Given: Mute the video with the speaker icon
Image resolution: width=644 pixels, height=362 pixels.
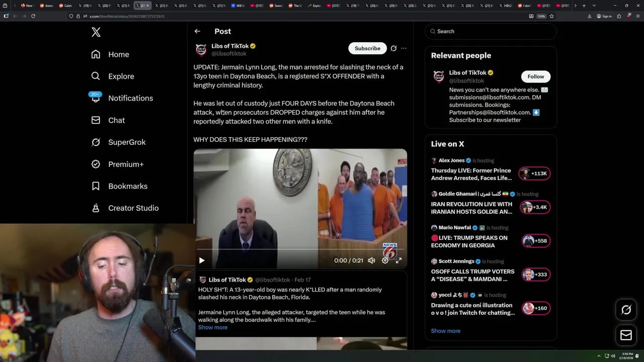Looking at the screenshot, I should [x=371, y=260].
